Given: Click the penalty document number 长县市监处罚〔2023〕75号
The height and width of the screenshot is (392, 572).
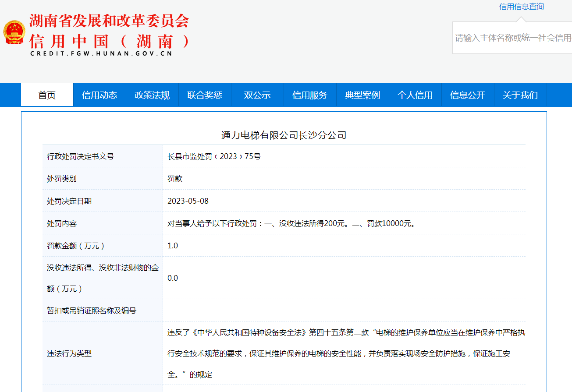Looking at the screenshot, I should [x=214, y=156].
